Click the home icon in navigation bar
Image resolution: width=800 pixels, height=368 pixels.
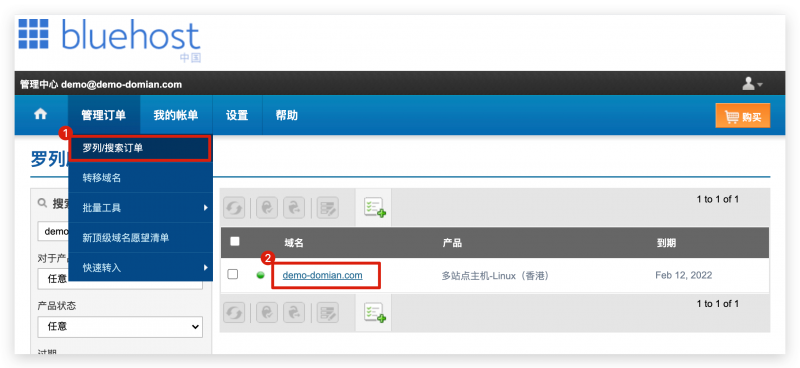[x=40, y=115]
